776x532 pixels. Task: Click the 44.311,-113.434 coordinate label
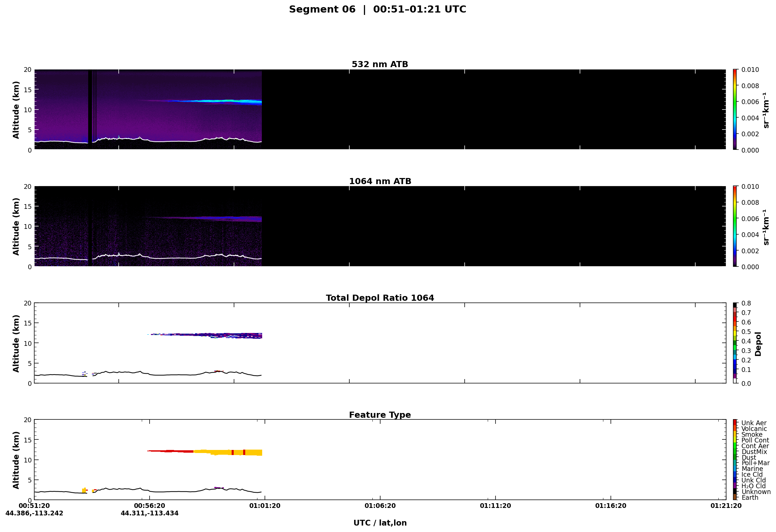pos(150,513)
